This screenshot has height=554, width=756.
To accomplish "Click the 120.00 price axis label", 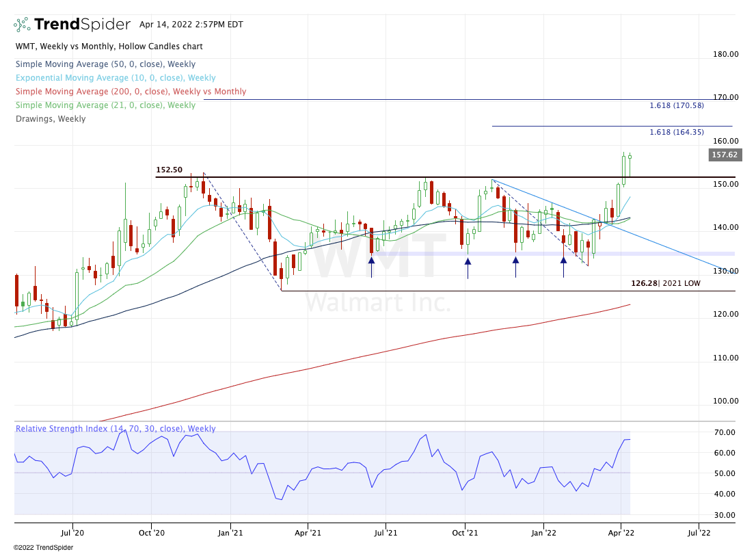I will tap(726, 314).
